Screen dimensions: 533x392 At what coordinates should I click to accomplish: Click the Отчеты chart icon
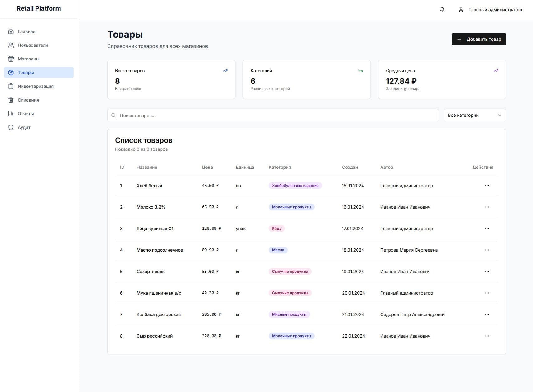pyautogui.click(x=11, y=114)
